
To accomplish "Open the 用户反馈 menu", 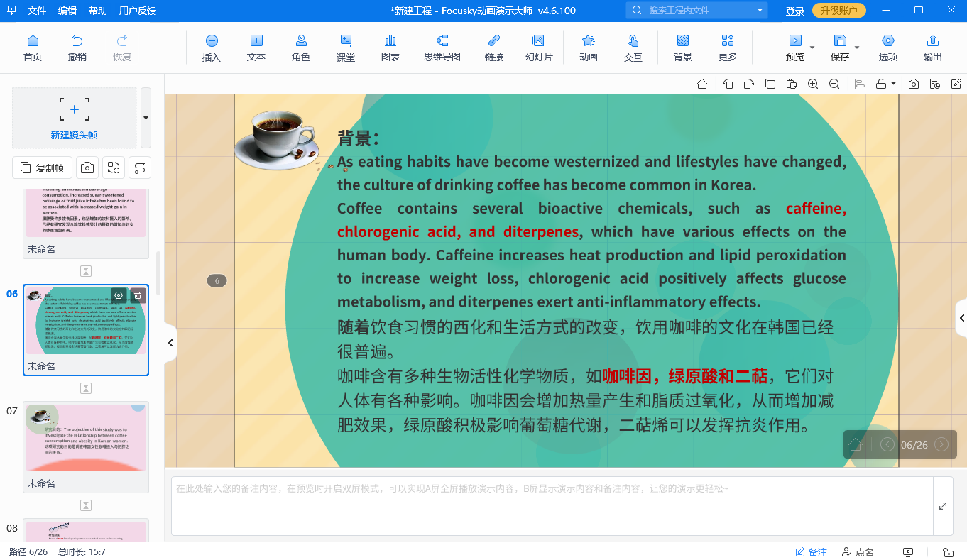I will (x=138, y=11).
